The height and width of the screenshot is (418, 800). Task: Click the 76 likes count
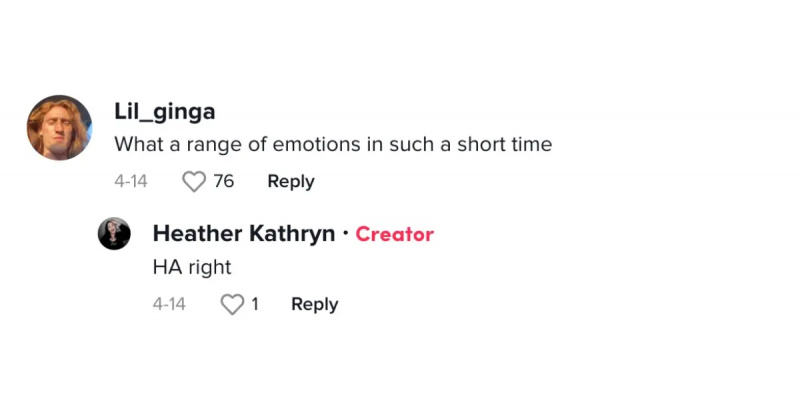point(223,181)
